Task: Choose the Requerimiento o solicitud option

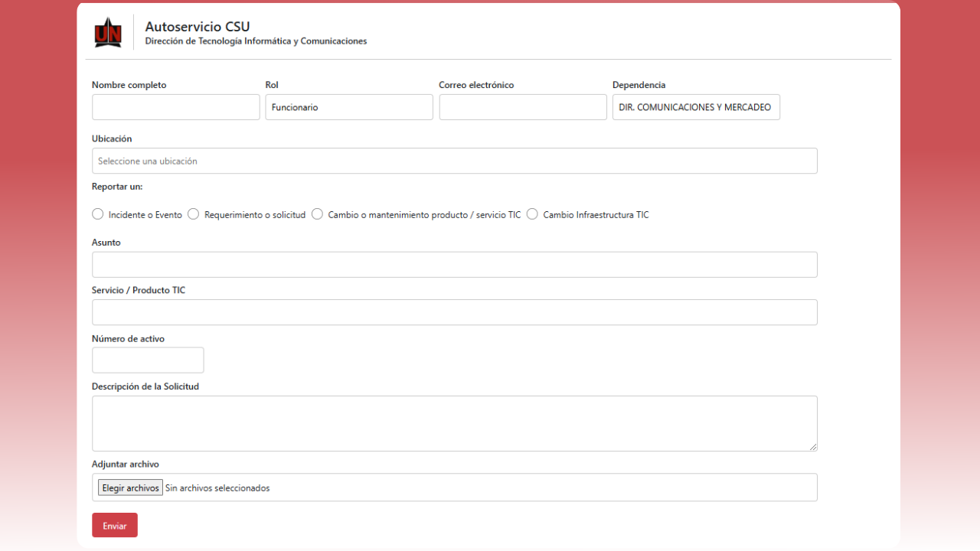Action: pos(194,214)
